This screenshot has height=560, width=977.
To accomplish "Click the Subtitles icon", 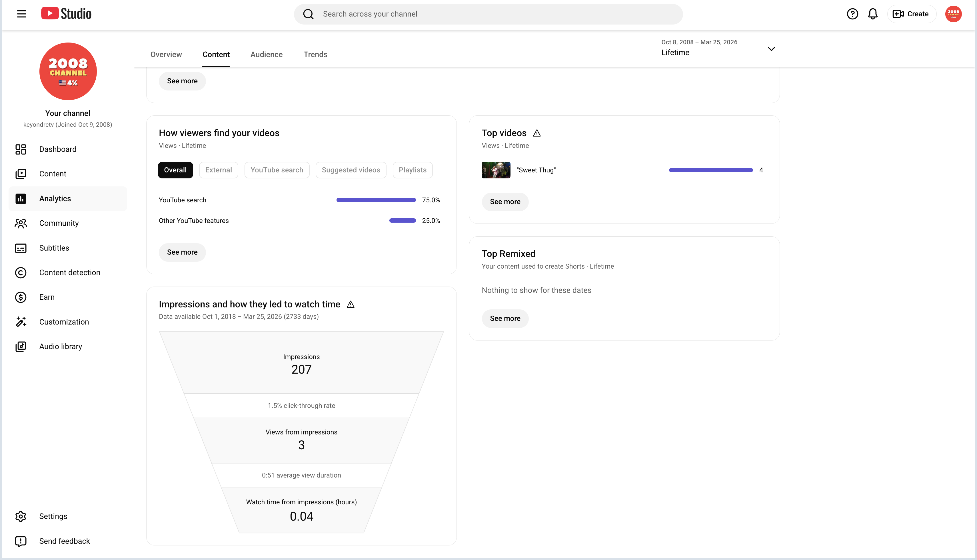I will [21, 248].
